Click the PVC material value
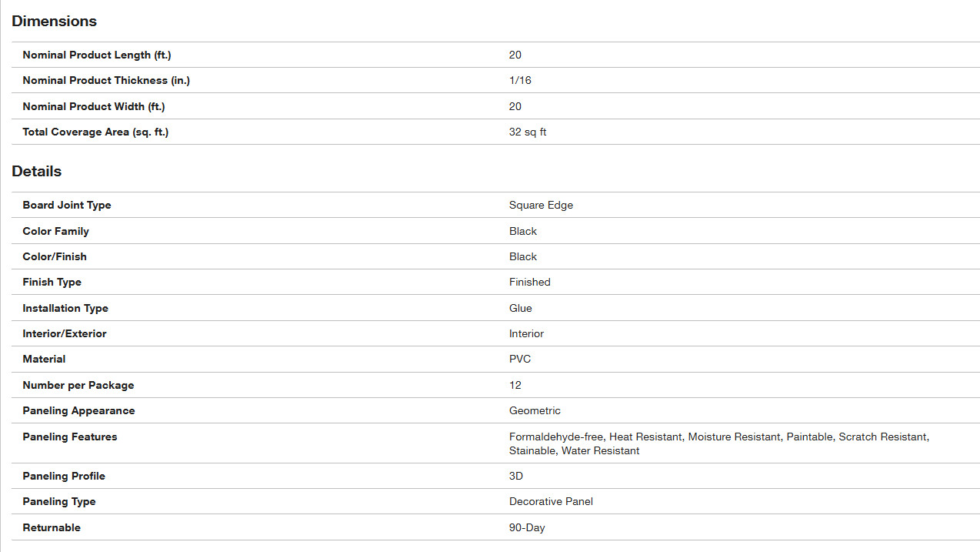Image resolution: width=980 pixels, height=552 pixels. [520, 360]
